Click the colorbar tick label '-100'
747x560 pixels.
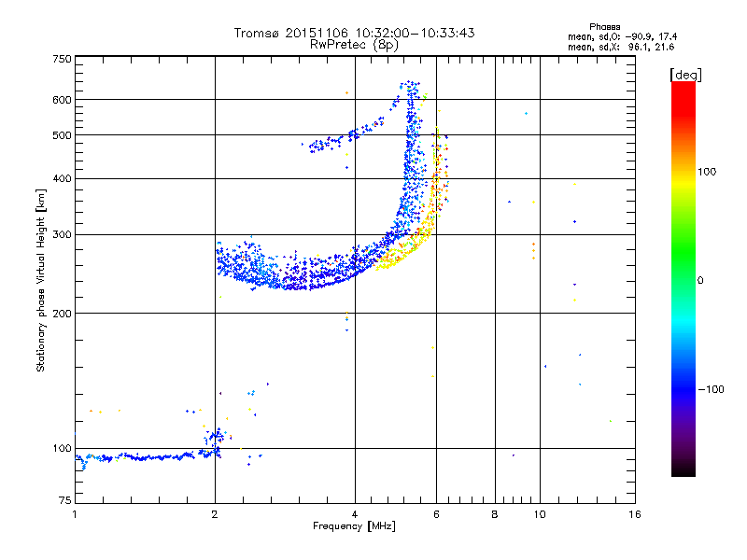pos(711,389)
